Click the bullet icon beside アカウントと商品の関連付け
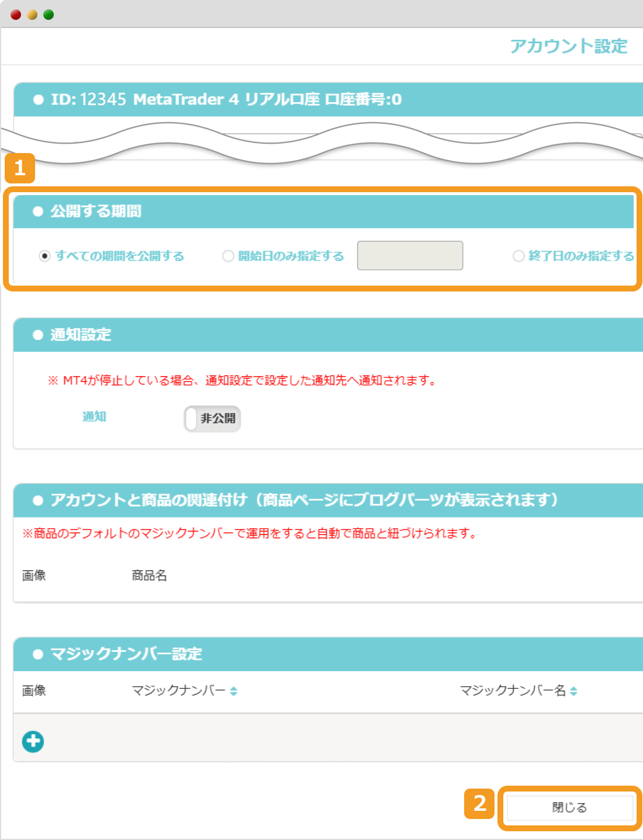643x840 pixels. (x=37, y=499)
